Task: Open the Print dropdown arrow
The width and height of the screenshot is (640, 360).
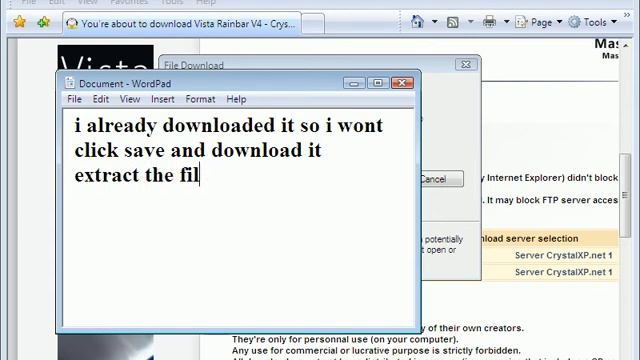Action: pos(506,22)
